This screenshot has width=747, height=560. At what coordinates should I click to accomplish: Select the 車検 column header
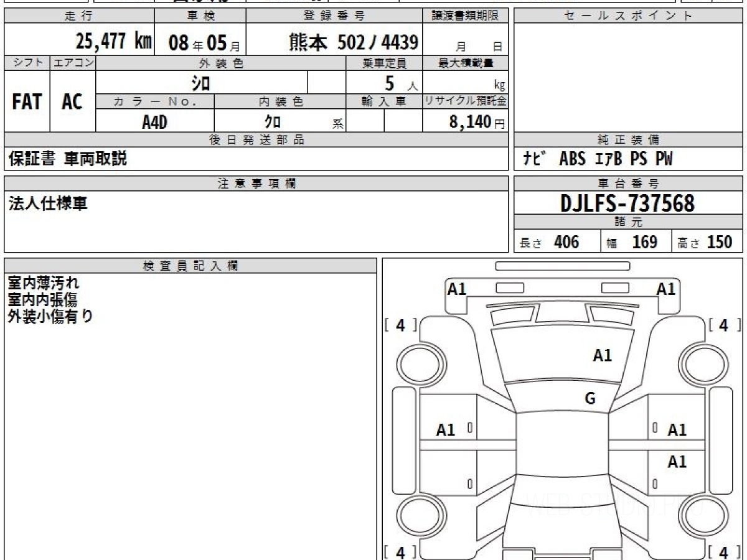point(200,16)
